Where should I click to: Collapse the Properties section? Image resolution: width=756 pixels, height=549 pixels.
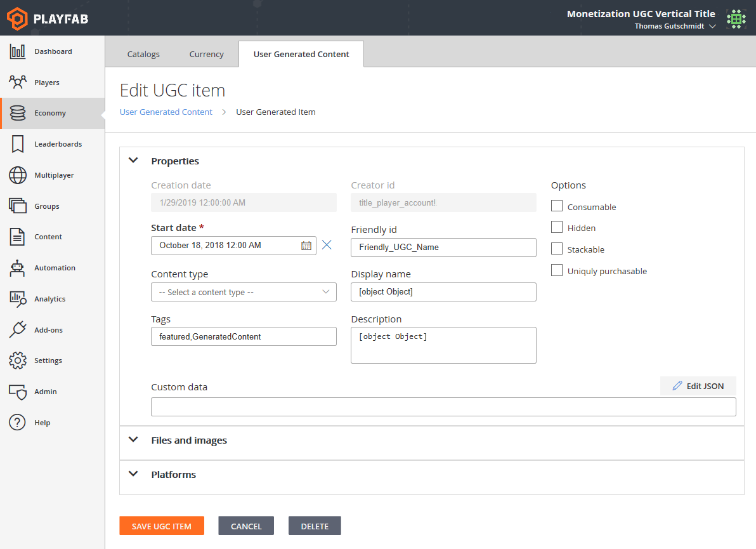pos(134,160)
